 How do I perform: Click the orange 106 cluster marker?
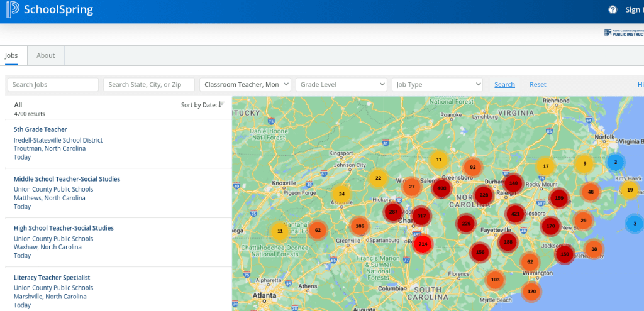pyautogui.click(x=359, y=226)
